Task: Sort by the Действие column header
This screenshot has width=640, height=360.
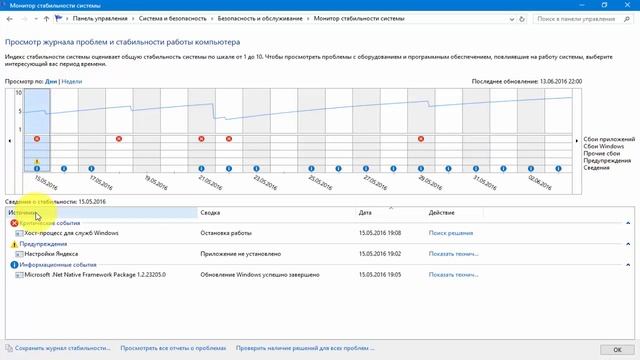Action: [x=454, y=213]
